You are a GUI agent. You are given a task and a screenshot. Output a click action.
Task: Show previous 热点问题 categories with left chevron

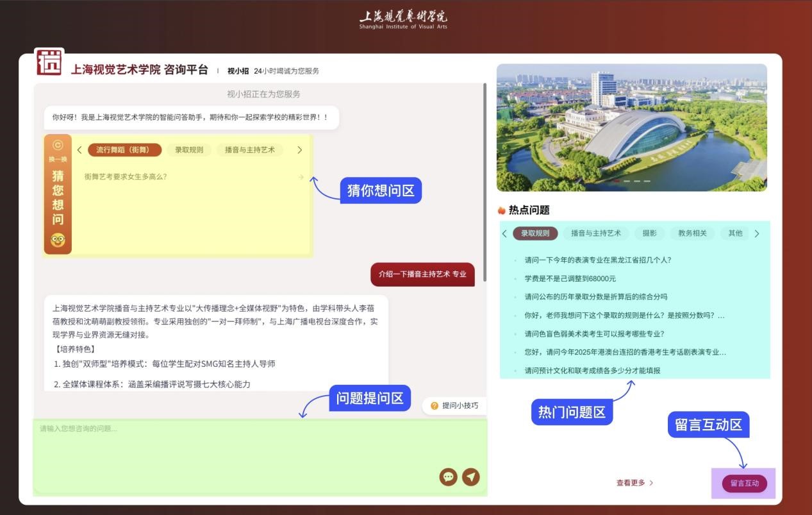click(x=504, y=233)
